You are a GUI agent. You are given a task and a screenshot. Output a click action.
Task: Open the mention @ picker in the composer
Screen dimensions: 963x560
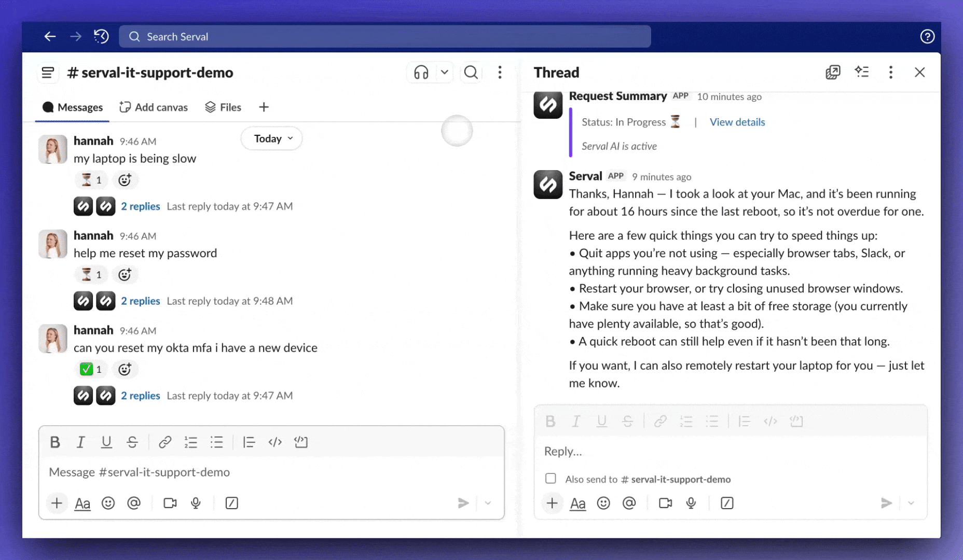point(134,503)
